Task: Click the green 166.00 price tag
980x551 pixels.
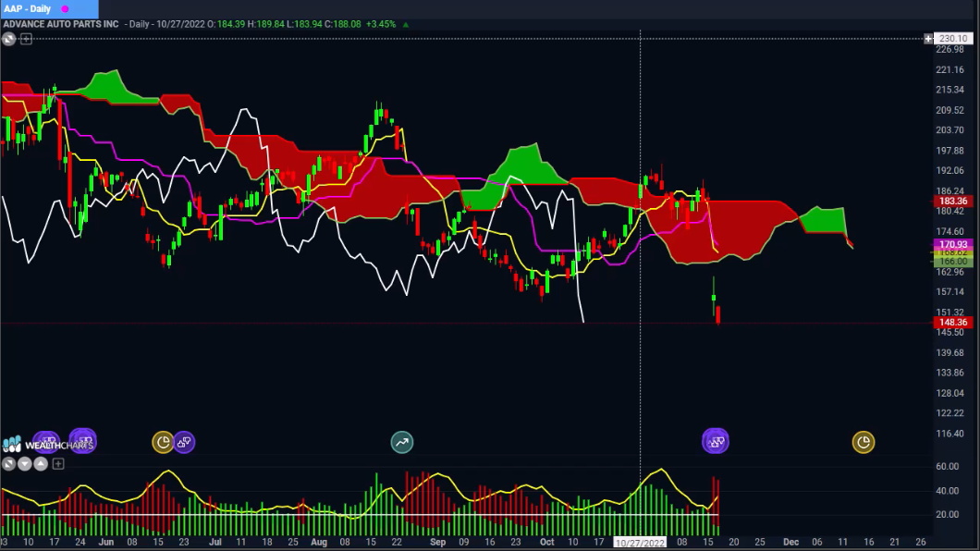Action: pos(953,262)
